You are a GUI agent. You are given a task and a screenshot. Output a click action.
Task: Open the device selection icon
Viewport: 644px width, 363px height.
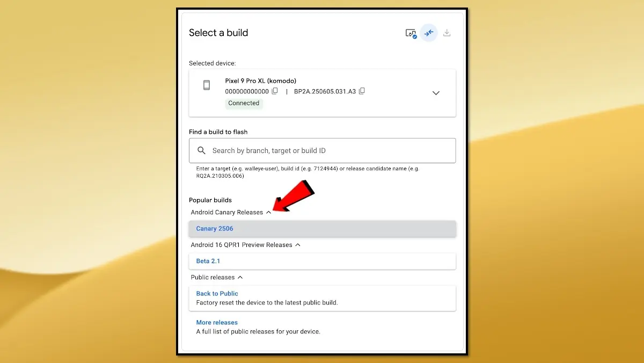[x=411, y=33]
